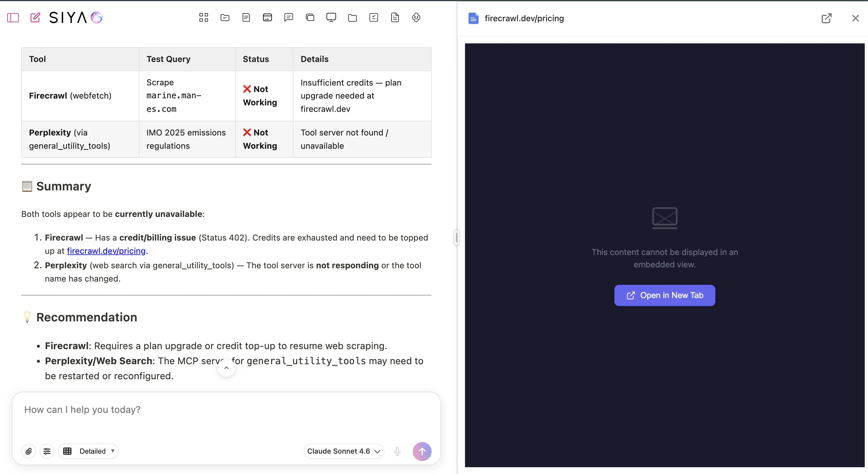Click the credit card icon in the toolbar

click(x=267, y=17)
